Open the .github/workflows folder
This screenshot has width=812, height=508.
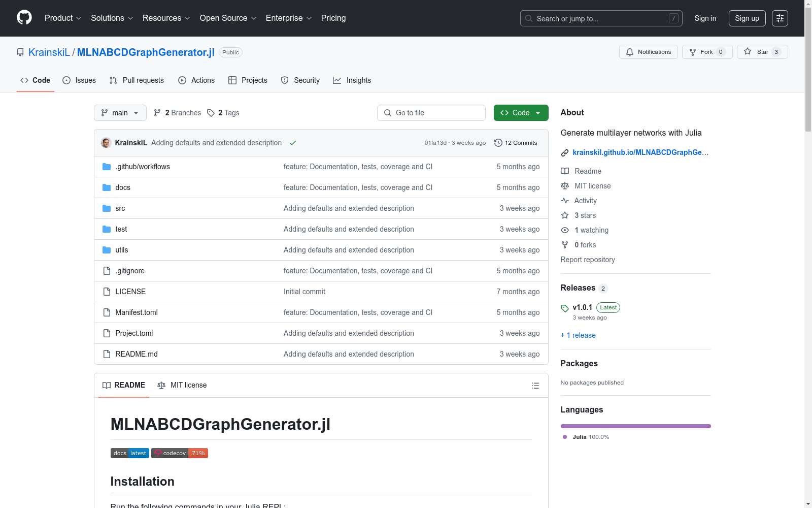point(143,167)
